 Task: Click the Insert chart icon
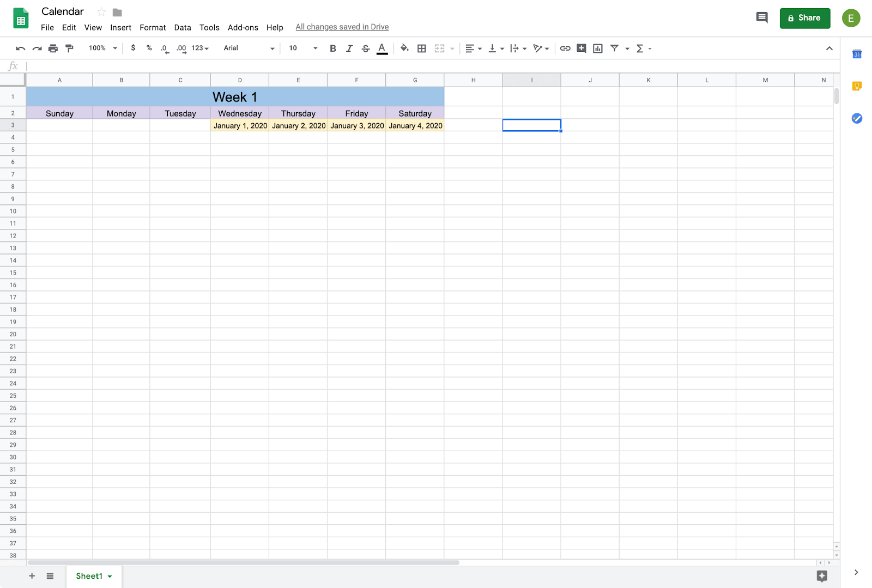[x=598, y=49]
